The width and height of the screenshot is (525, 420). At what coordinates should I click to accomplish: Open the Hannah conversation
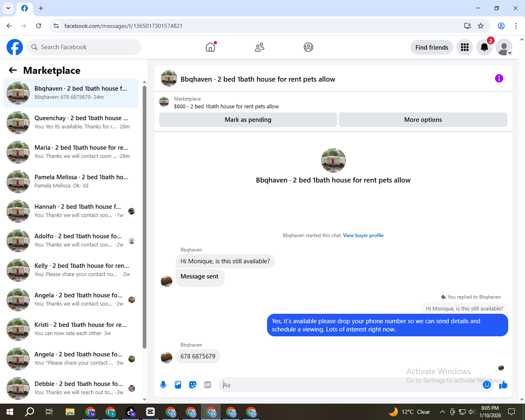71,211
